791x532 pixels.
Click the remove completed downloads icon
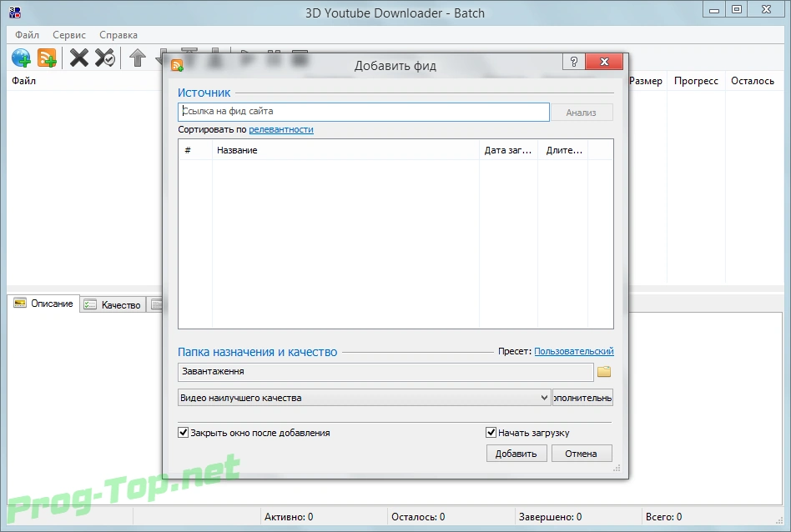pyautogui.click(x=105, y=58)
